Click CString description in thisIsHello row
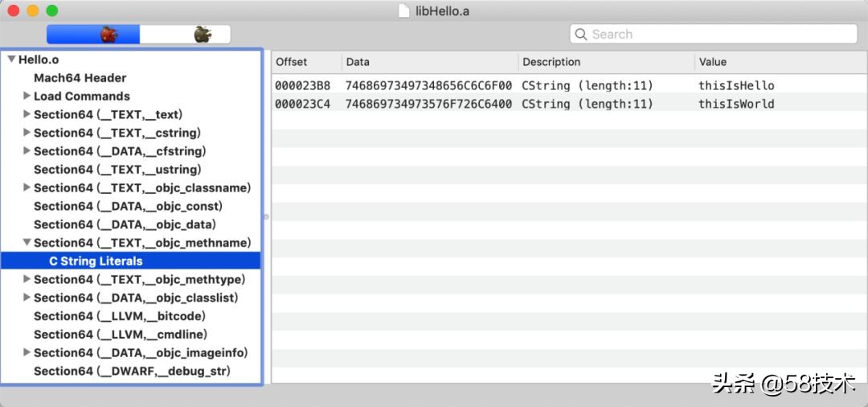The width and height of the screenshot is (868, 407). 588,86
